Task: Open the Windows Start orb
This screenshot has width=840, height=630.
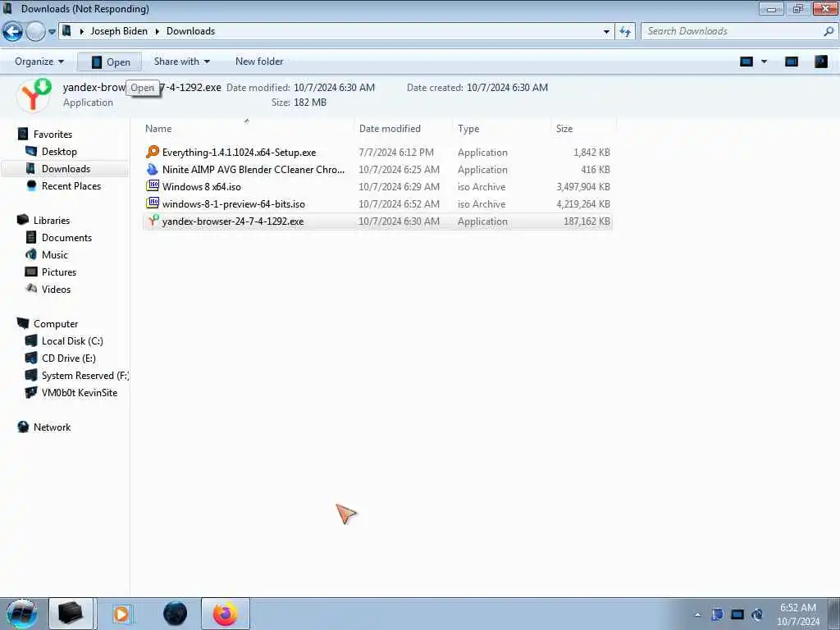Action: [21, 614]
